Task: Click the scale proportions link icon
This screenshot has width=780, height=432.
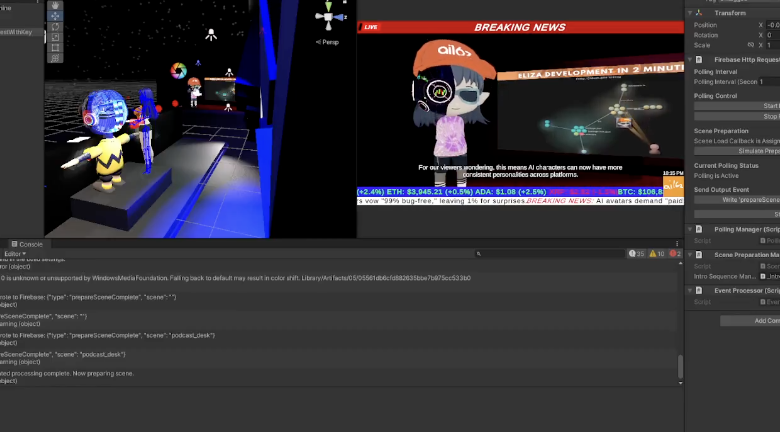Action: [x=751, y=45]
